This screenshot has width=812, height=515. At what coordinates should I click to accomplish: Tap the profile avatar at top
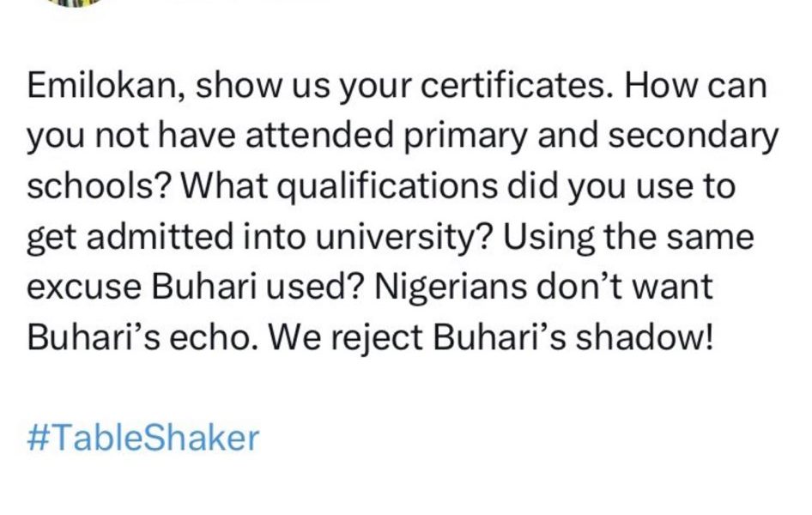point(80,3)
